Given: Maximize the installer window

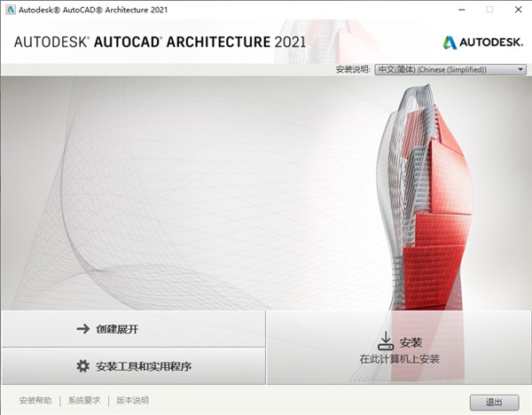Looking at the screenshot, I should click(x=489, y=9).
